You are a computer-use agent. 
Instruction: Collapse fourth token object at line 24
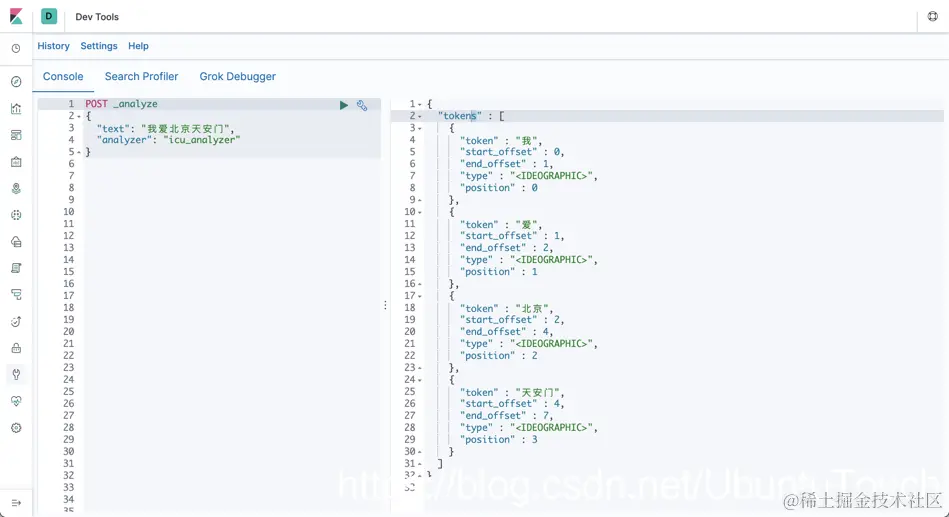[419, 380]
